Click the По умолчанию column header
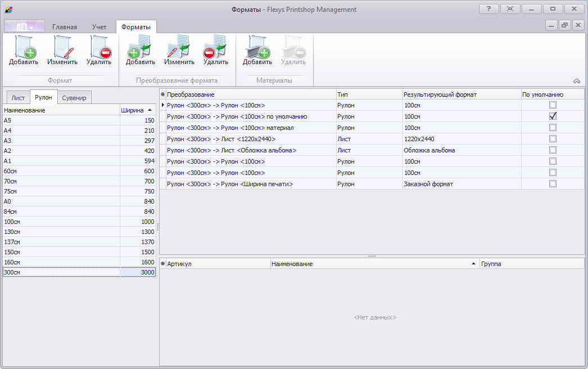588x369 pixels. tap(553, 94)
